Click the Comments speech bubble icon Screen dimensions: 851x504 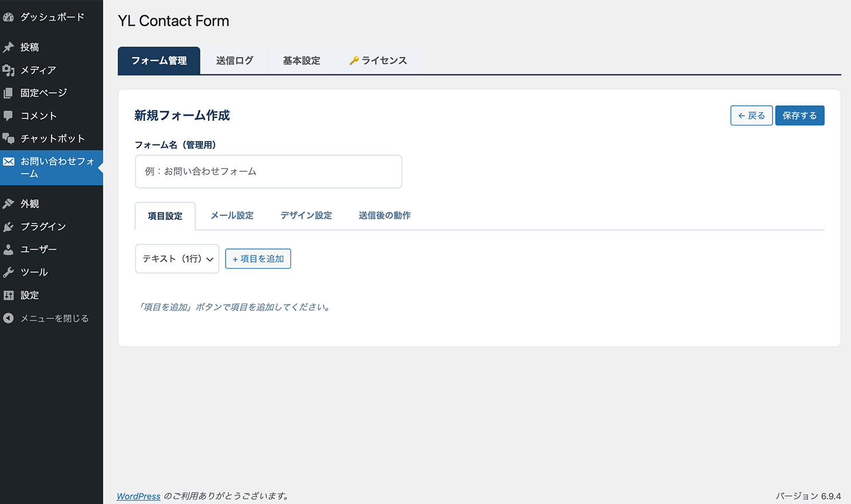[9, 116]
